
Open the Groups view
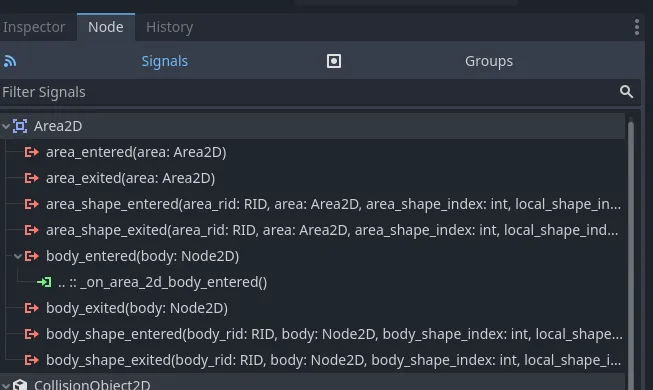coord(489,61)
